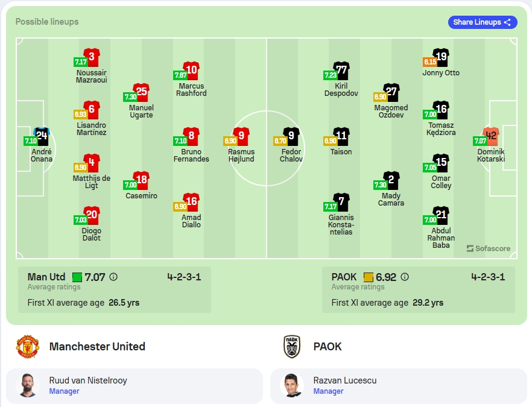Select Dominik Kotarski's orange goalkeeper shirt
Image resolution: width=532 pixels, height=407 pixels.
pos(491,136)
